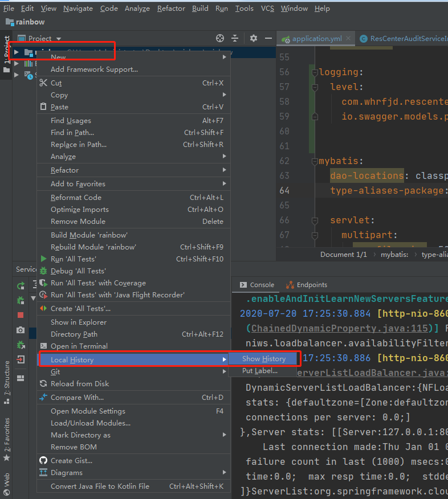Open the Structure tool window button
The height and width of the screenshot is (499, 448).
click(7, 382)
